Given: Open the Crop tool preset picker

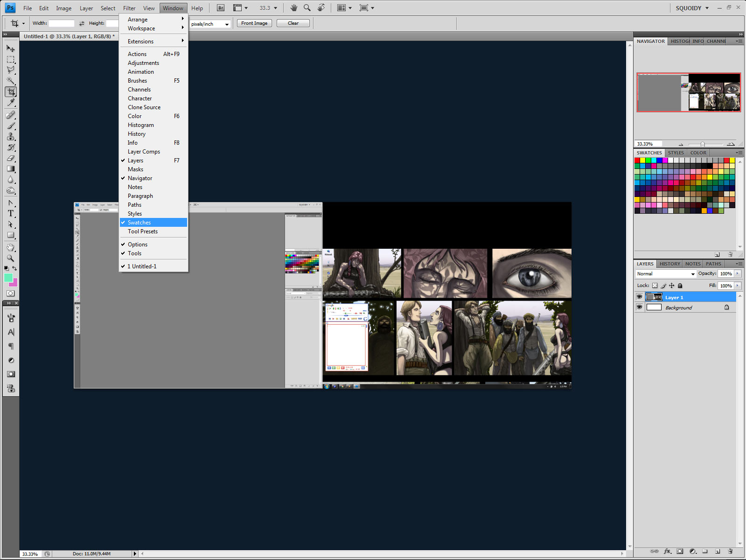Looking at the screenshot, I should click(17, 23).
